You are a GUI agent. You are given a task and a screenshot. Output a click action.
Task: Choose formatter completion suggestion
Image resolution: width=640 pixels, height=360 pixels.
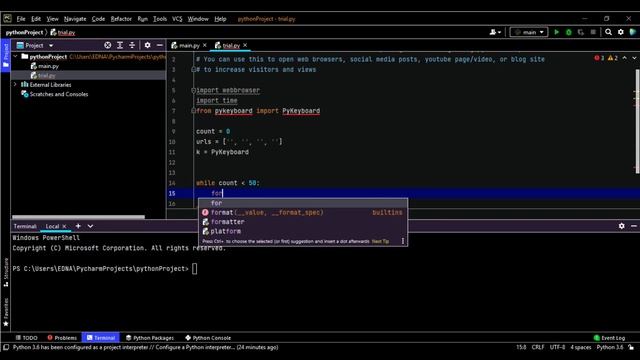303,222
